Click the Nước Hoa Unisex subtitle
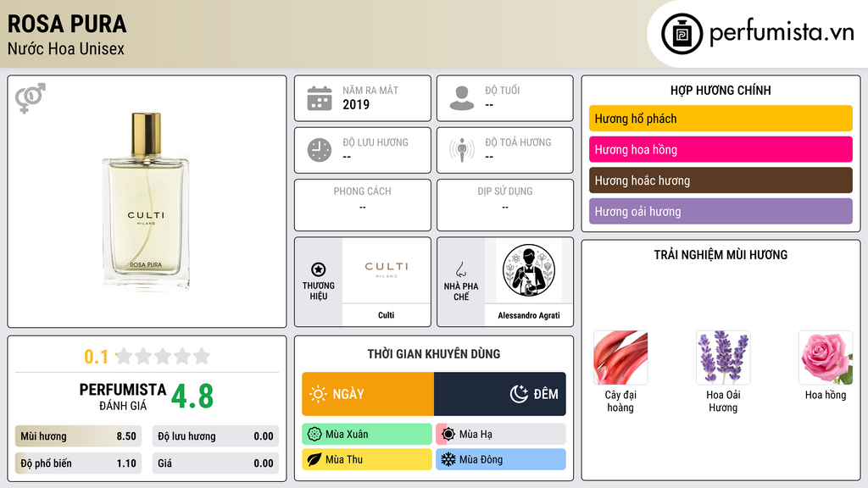The image size is (868, 488). 66,48
